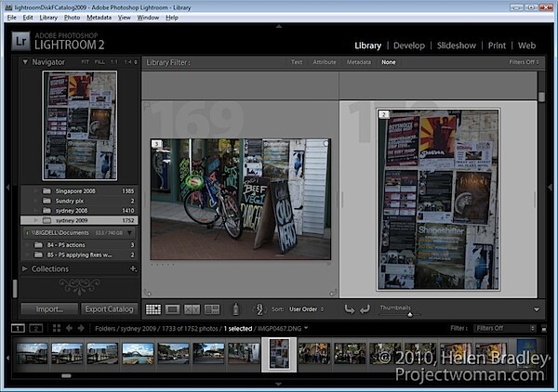Click the a-z sort direction icon
Image resolution: width=558 pixels, height=392 pixels.
point(259,309)
